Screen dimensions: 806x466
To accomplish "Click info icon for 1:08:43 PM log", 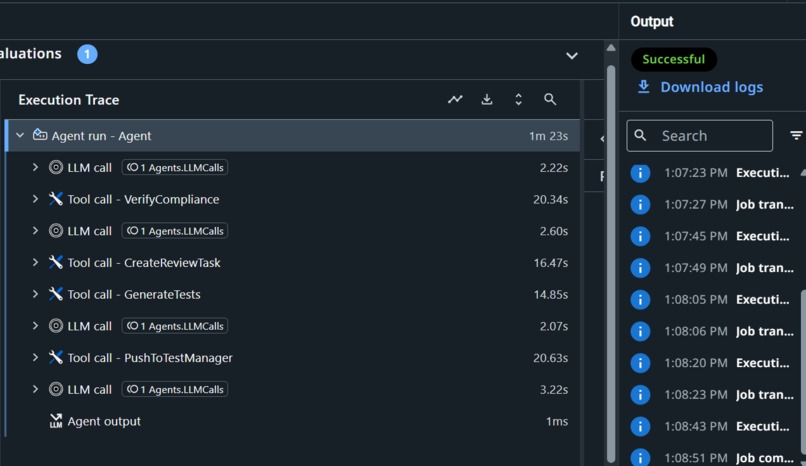I will [x=640, y=426].
